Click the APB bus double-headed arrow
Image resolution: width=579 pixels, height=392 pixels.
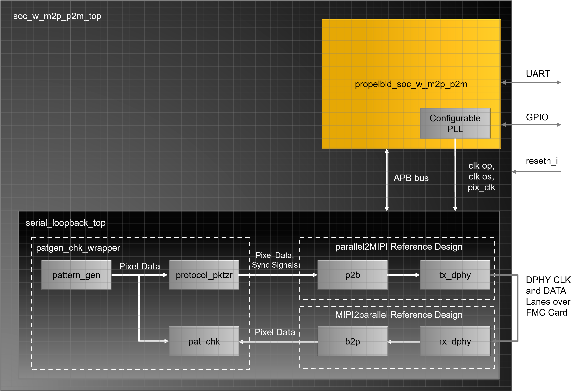pyautogui.click(x=387, y=180)
